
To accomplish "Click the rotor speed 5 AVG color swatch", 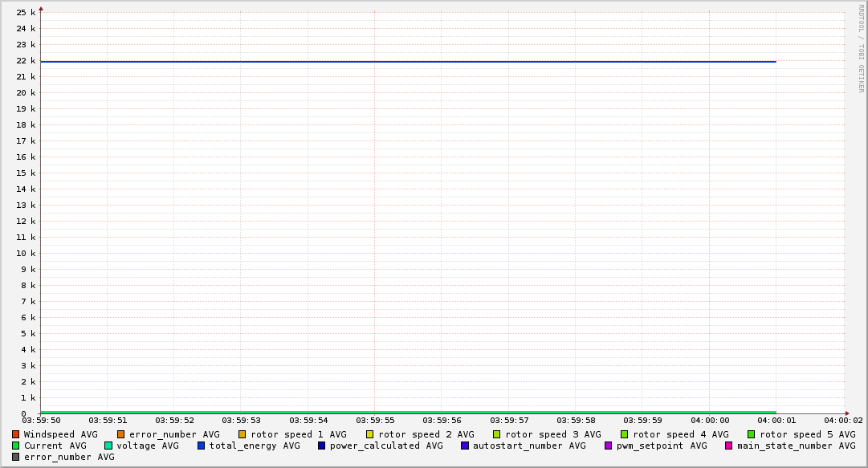I will 752,434.
